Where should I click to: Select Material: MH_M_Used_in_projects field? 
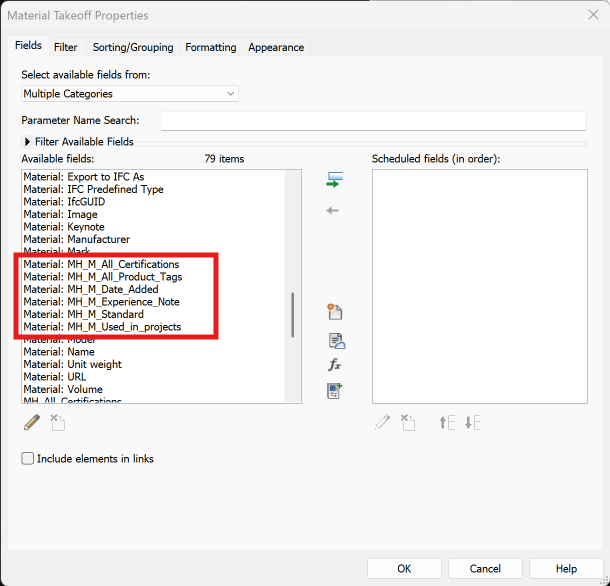[x=102, y=326]
